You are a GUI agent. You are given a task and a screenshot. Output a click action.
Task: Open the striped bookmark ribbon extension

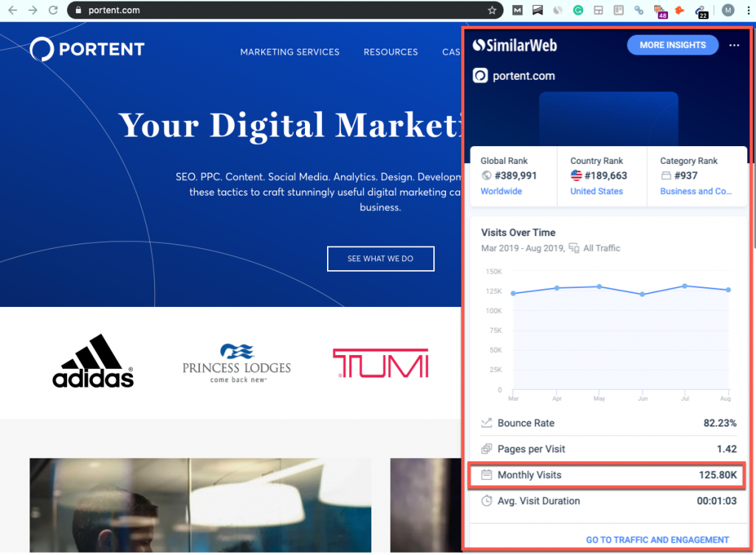pyautogui.click(x=537, y=10)
